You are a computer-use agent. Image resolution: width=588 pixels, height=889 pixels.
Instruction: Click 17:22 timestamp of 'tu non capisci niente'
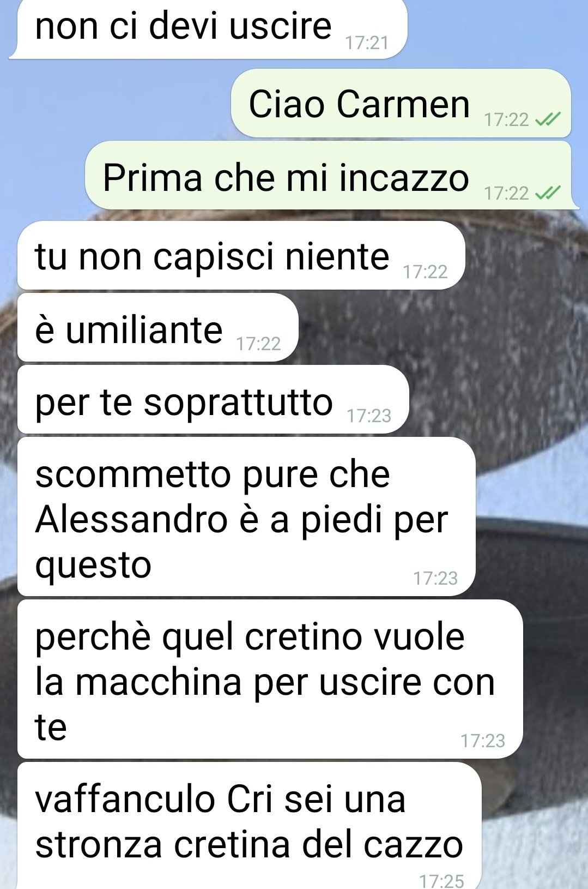tap(425, 272)
